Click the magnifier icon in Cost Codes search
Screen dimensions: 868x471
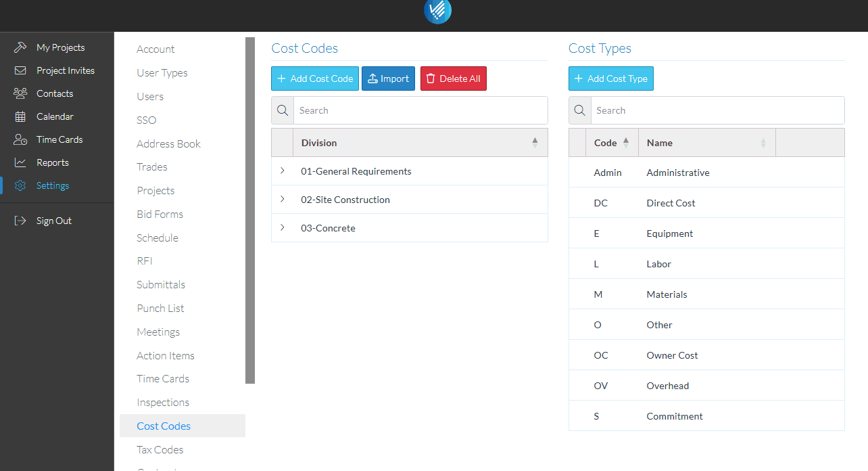[283, 110]
